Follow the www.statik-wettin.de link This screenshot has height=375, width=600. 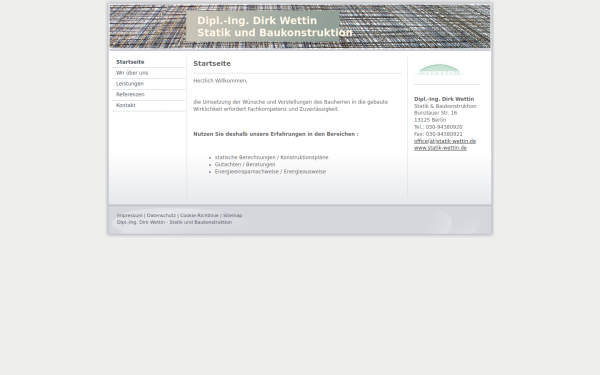coord(440,148)
